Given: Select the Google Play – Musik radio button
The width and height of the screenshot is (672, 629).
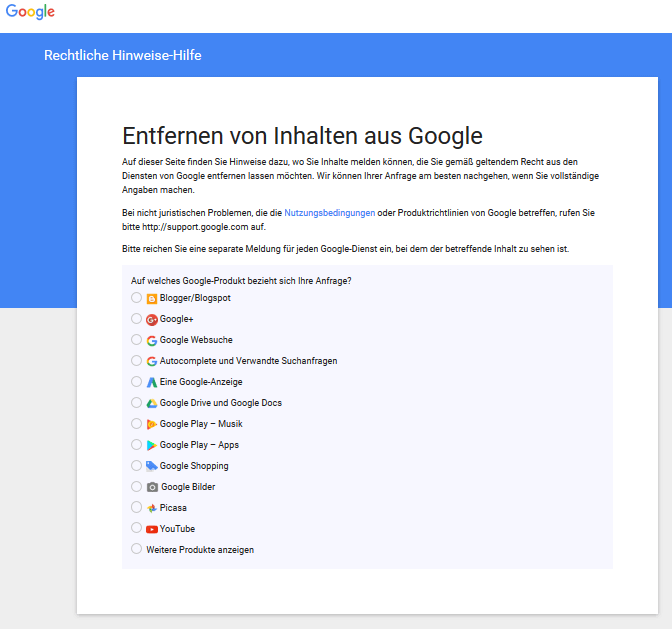Looking at the screenshot, I should click(136, 423).
